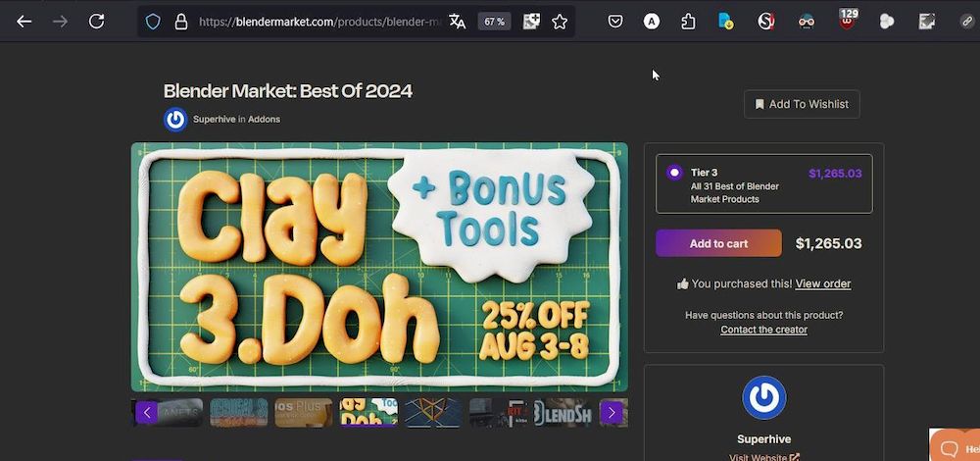The image size is (980, 461).
Task: Open the 67% zoom level indicator
Action: click(x=494, y=22)
